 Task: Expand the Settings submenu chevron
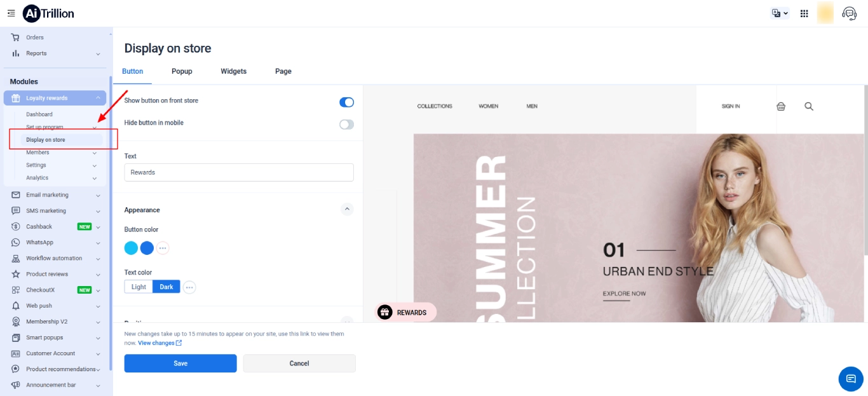pyautogui.click(x=95, y=165)
